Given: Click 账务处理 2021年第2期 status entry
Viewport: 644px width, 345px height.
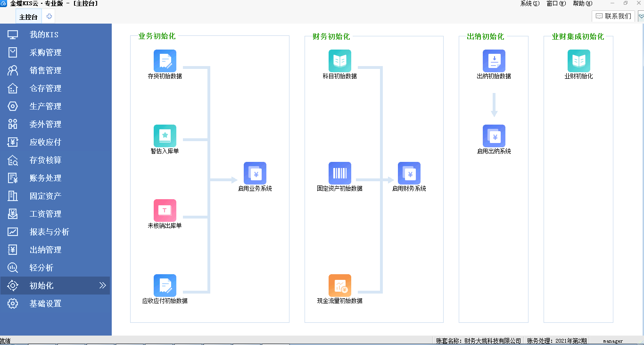Looking at the screenshot, I should point(557,341).
